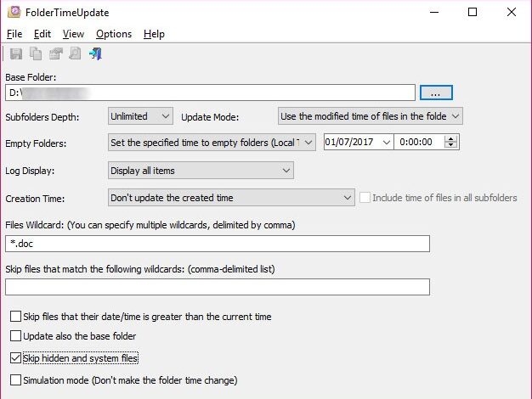Image resolution: width=532 pixels, height=399 pixels.
Task: Click the browse '...' button for Base Folder
Action: (x=436, y=93)
